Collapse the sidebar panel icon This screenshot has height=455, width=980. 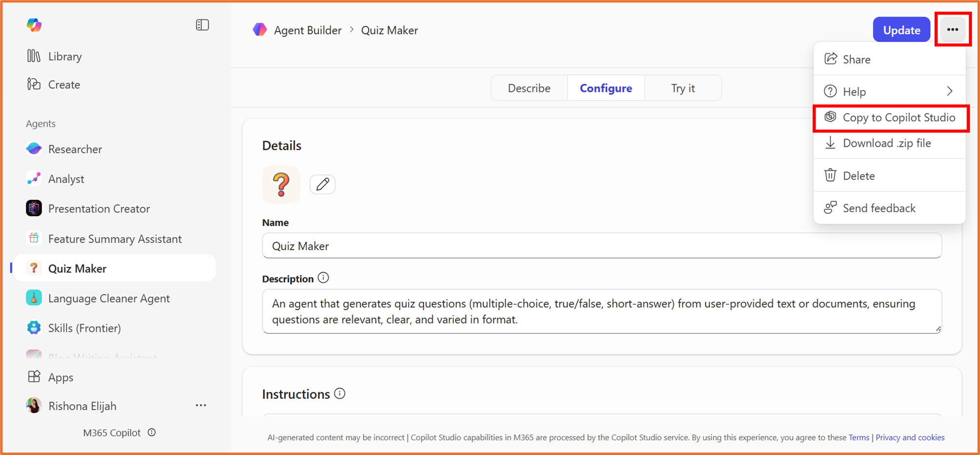coord(202,25)
